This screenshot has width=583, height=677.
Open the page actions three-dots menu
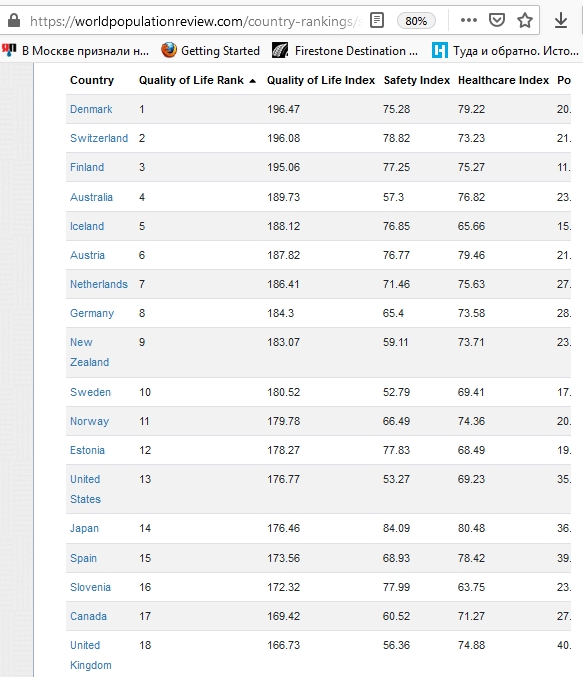[469, 20]
